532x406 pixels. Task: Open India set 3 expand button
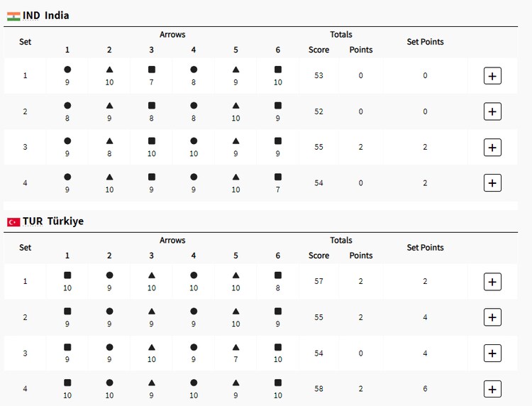pyautogui.click(x=492, y=147)
